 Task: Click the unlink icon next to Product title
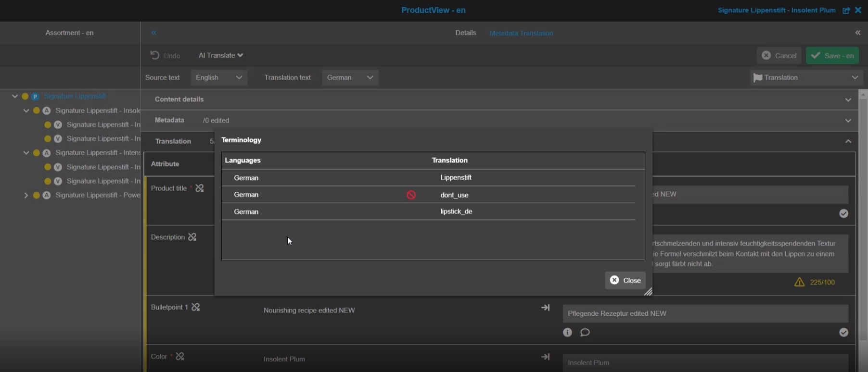[x=200, y=188]
